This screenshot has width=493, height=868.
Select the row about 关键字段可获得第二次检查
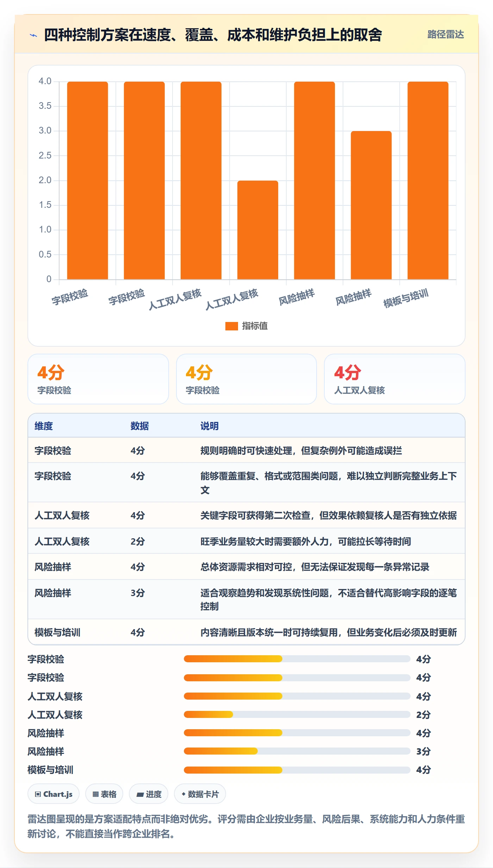click(246, 515)
